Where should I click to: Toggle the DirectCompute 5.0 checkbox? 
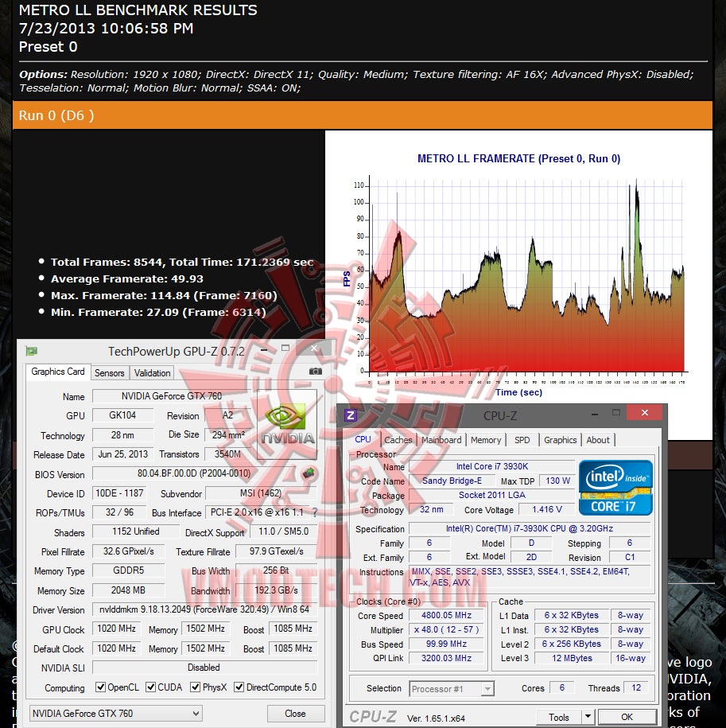click(x=239, y=687)
